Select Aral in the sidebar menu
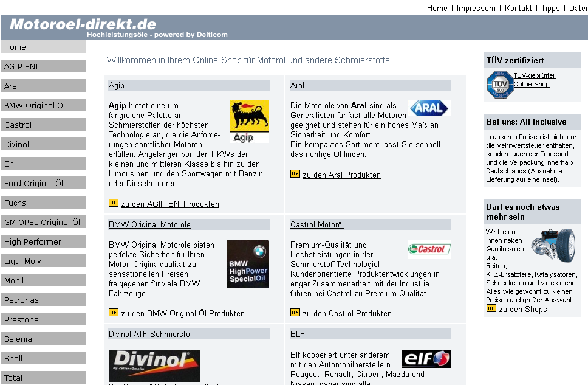 point(44,86)
